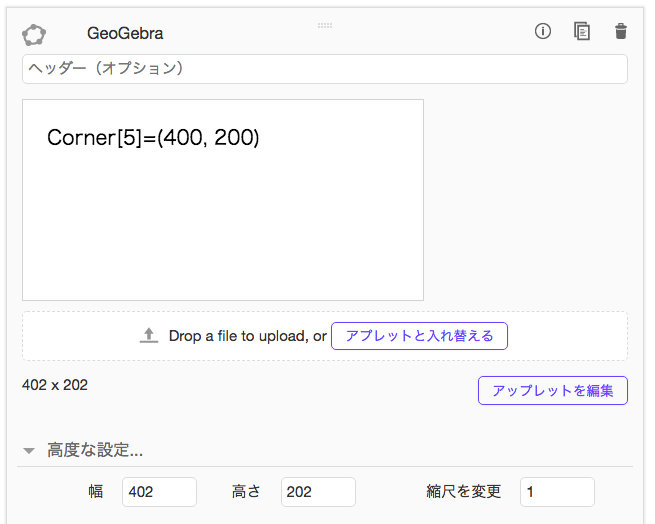655x524 pixels.
Task: Click the upload arrow icon
Action: pyautogui.click(x=149, y=336)
